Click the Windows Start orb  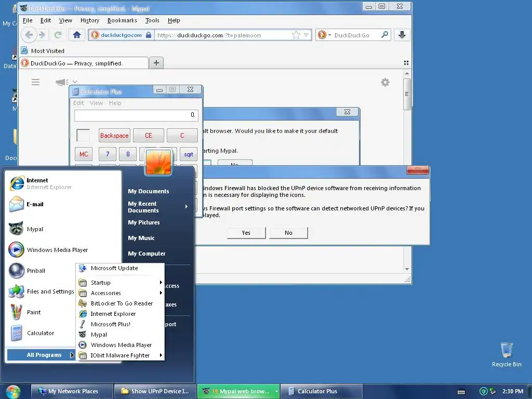tap(12, 392)
